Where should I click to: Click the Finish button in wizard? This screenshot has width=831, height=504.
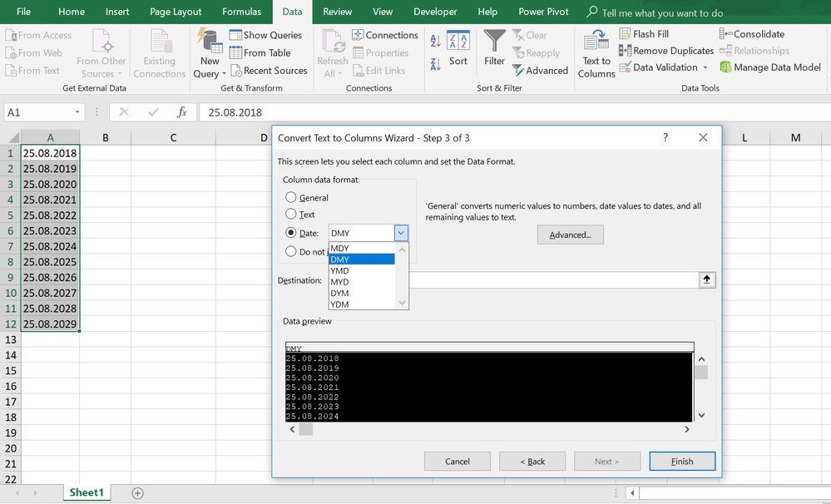pyautogui.click(x=682, y=462)
